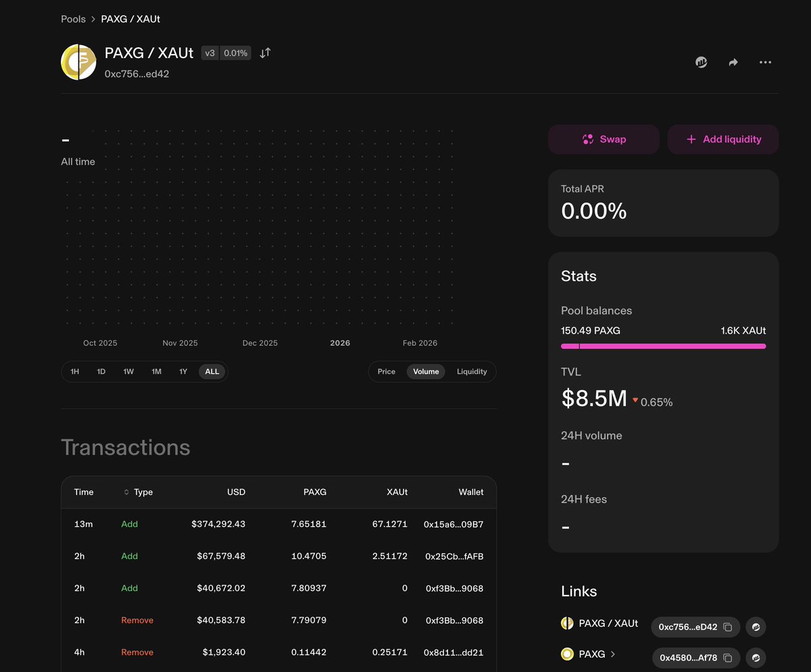This screenshot has width=811, height=672.
Task: Click the Swap button
Action: (x=604, y=139)
